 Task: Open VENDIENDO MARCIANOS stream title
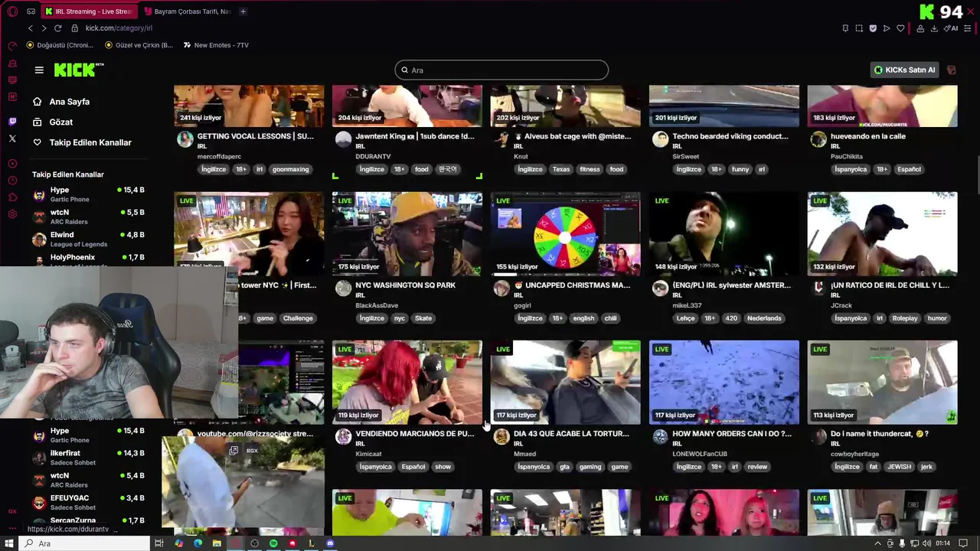coord(414,434)
